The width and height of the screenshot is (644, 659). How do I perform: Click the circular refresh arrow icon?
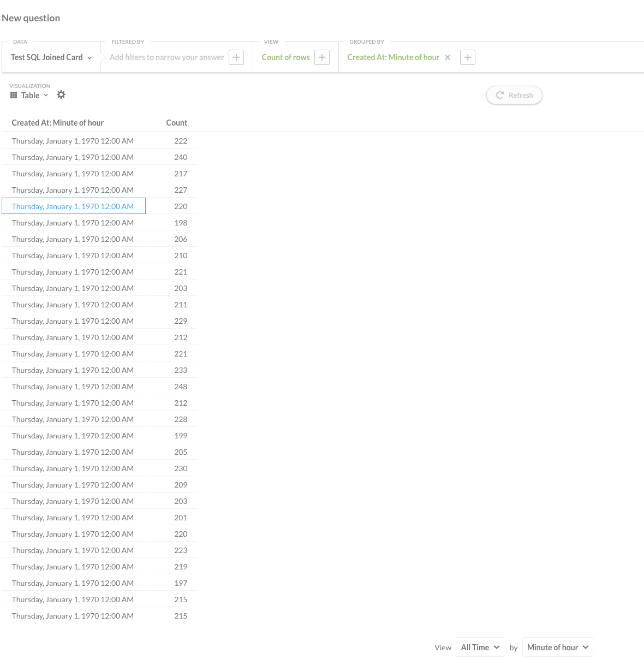point(500,95)
